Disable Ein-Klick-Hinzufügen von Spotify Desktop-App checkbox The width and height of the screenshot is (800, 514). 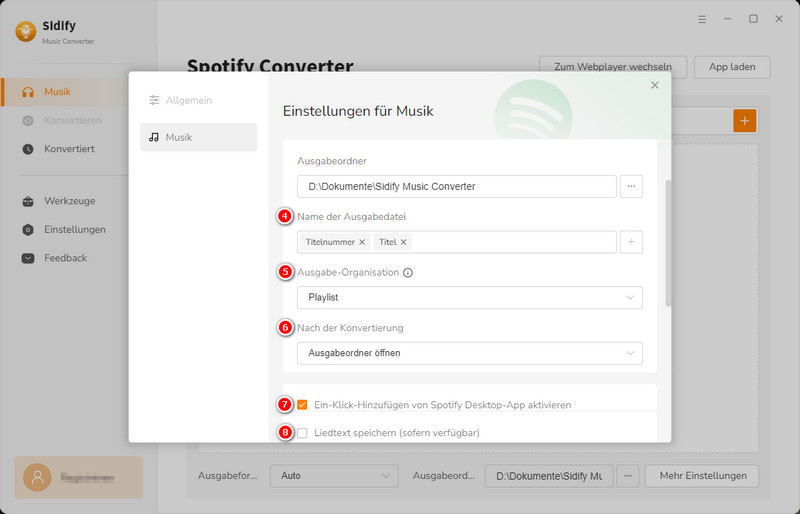tap(302, 405)
